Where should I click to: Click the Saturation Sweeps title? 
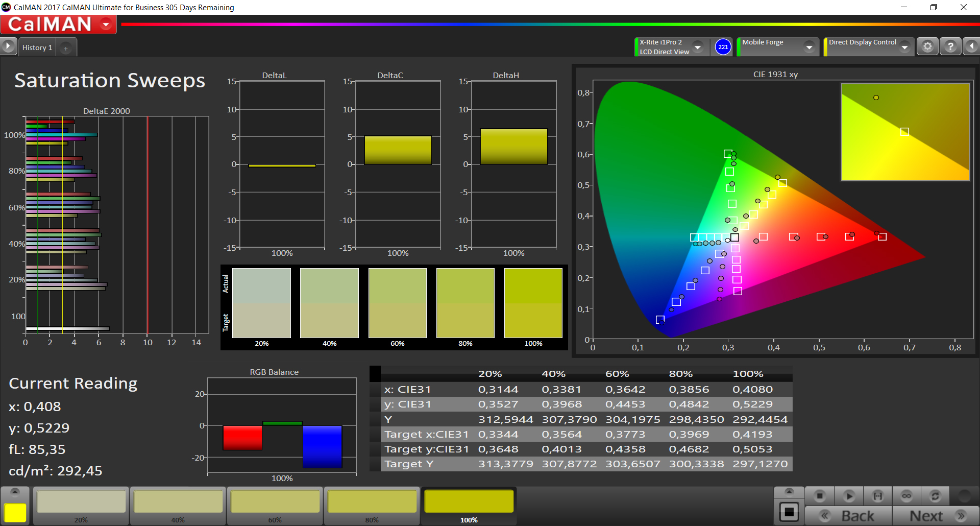point(109,80)
